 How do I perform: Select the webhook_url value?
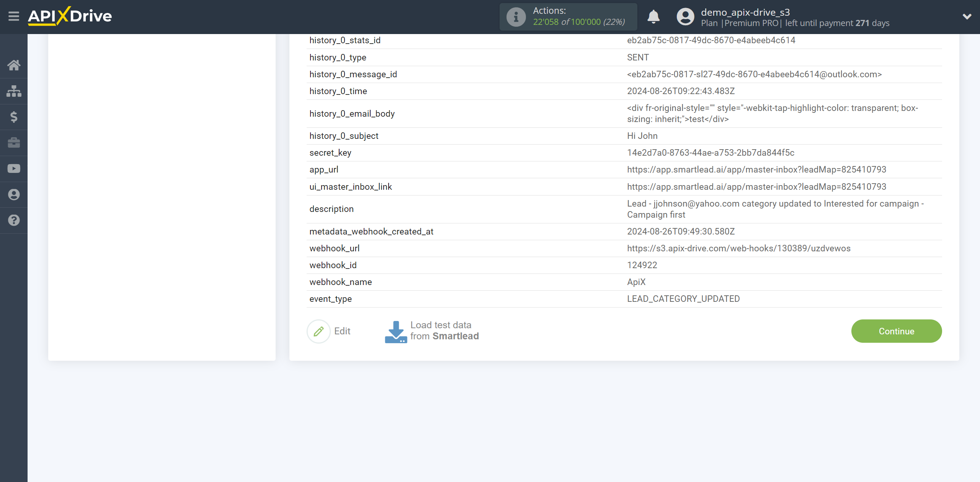738,249
